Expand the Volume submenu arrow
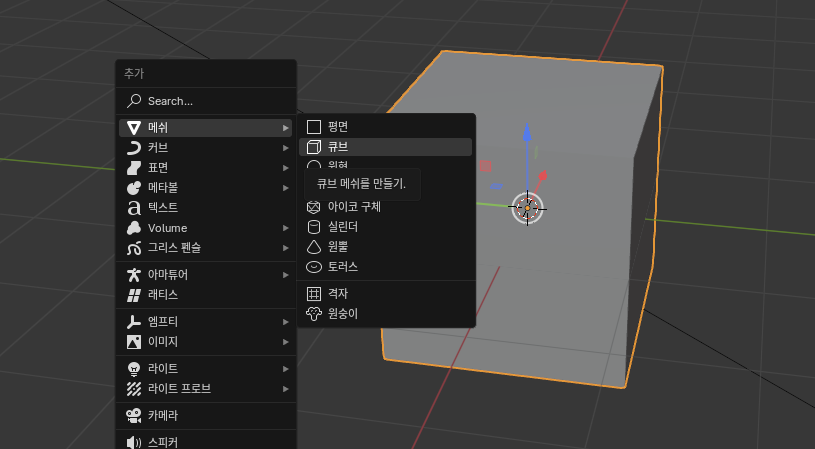This screenshot has width=815, height=449. pyautogui.click(x=285, y=228)
